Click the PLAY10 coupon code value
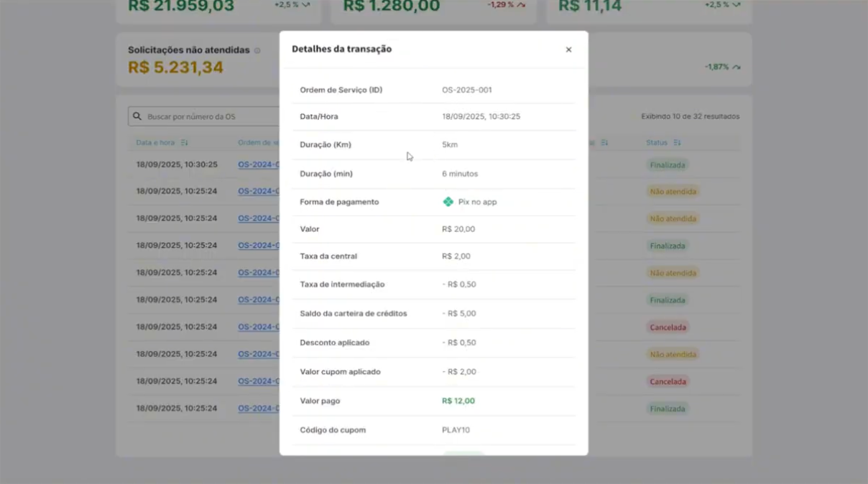Screen dimensions: 868x484 [456, 430]
